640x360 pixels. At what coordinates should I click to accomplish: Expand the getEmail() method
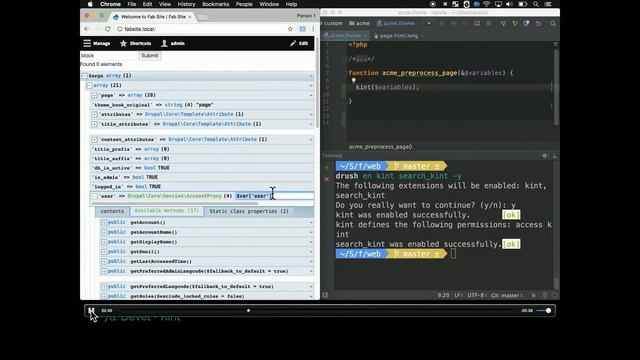(104, 252)
